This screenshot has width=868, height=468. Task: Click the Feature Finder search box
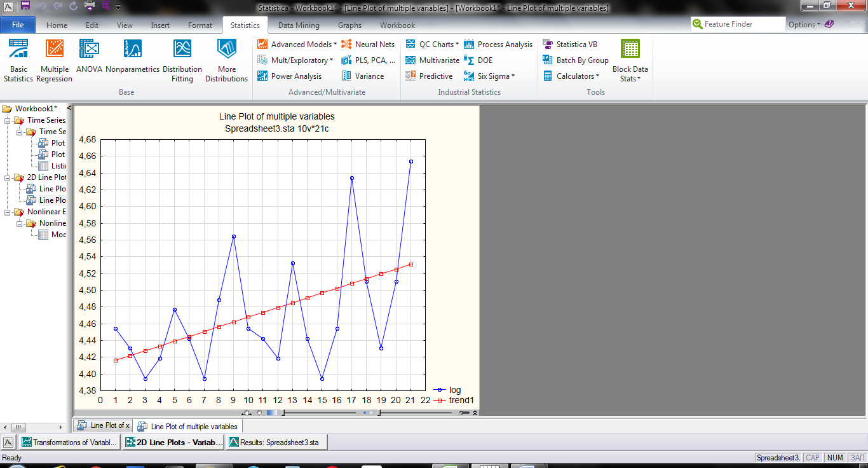(738, 24)
